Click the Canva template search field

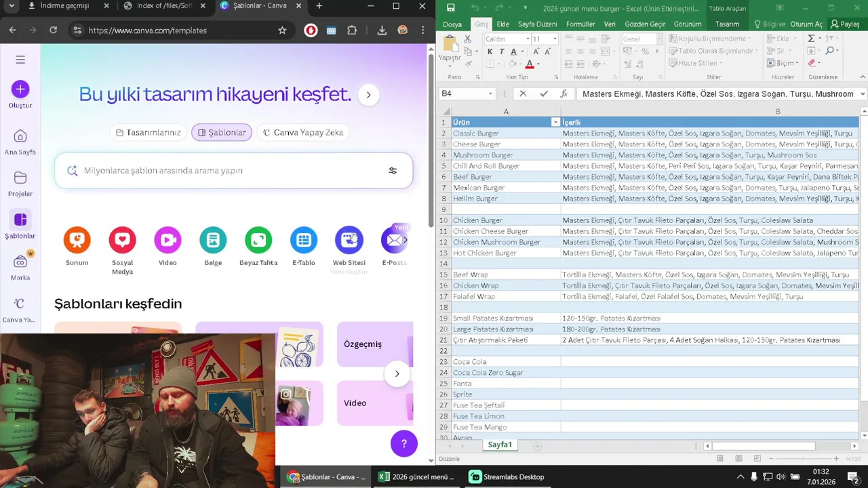point(233,171)
